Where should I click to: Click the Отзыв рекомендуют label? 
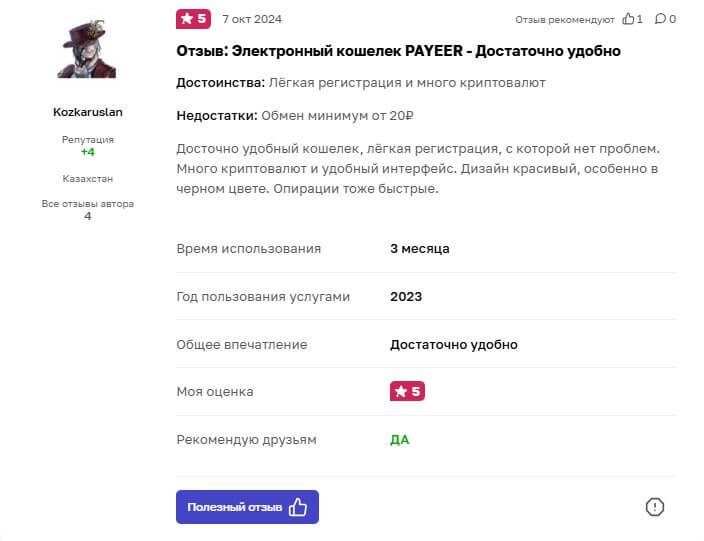[565, 19]
